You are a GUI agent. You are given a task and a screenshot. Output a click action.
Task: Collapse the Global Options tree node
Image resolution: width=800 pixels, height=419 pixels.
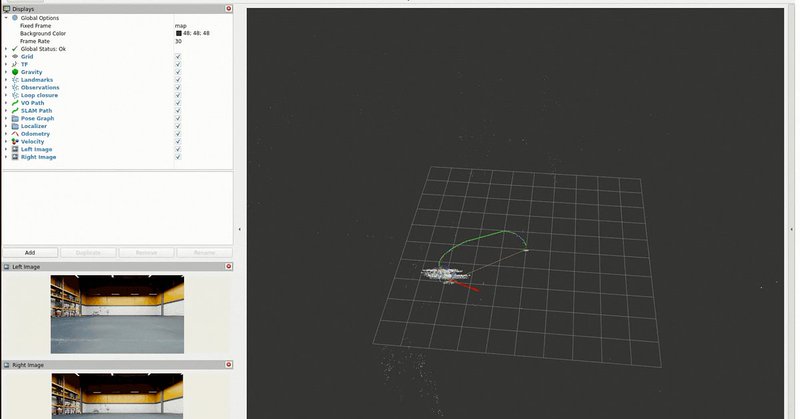(x=6, y=18)
